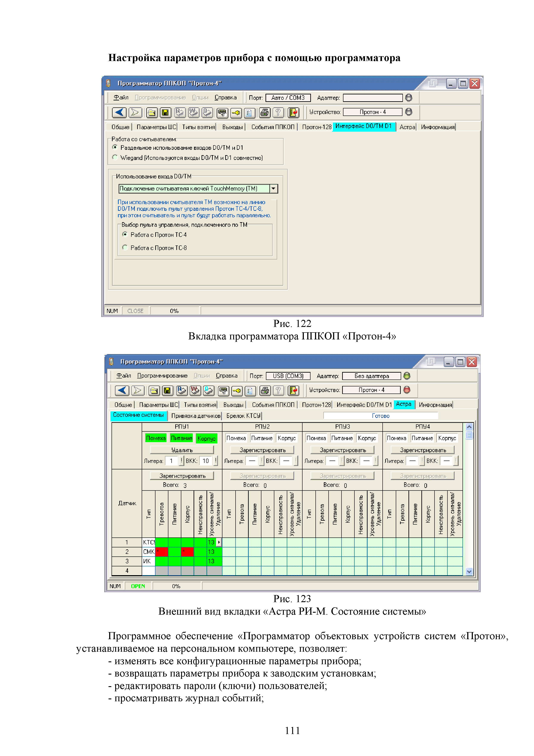Click Зарегистрировать button under РПУ3 header
This screenshot has height=756, width=534.
click(x=343, y=450)
